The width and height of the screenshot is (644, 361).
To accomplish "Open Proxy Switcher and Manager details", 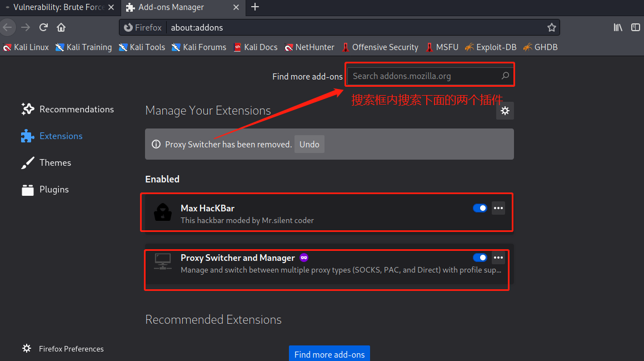I will 329,264.
